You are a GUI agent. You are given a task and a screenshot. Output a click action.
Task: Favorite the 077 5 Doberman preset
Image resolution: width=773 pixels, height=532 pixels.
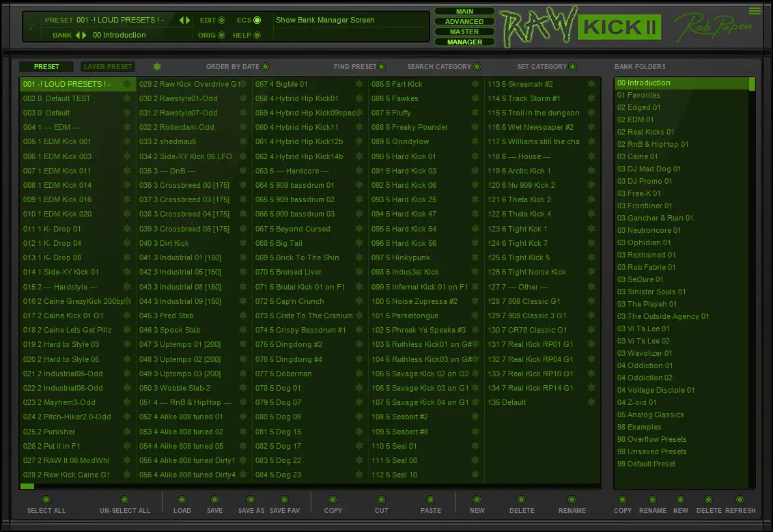click(359, 374)
